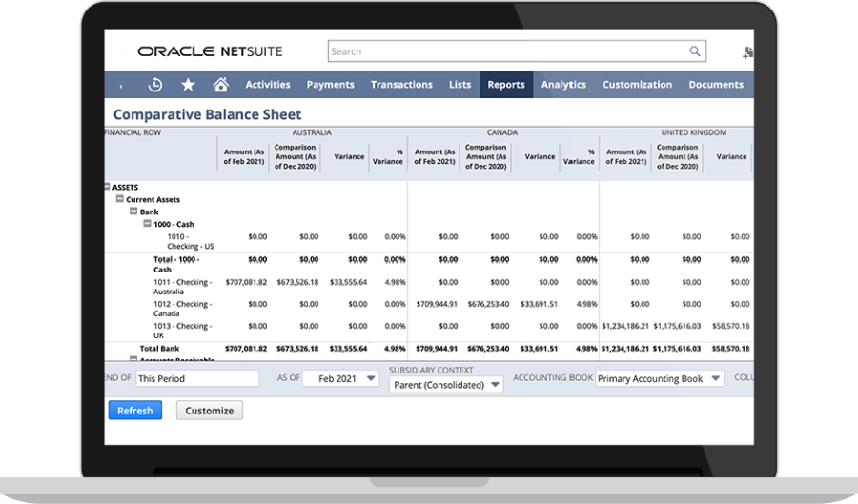Click Australia Amount (As of Feb 2021) header

pyautogui.click(x=243, y=156)
